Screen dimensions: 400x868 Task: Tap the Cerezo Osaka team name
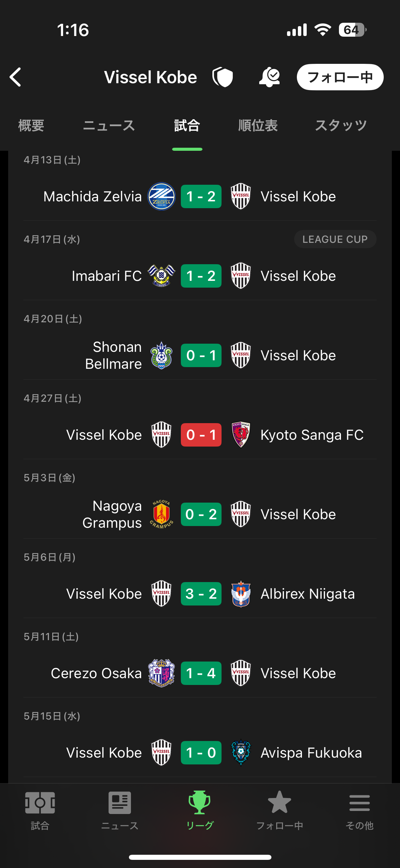tap(96, 673)
